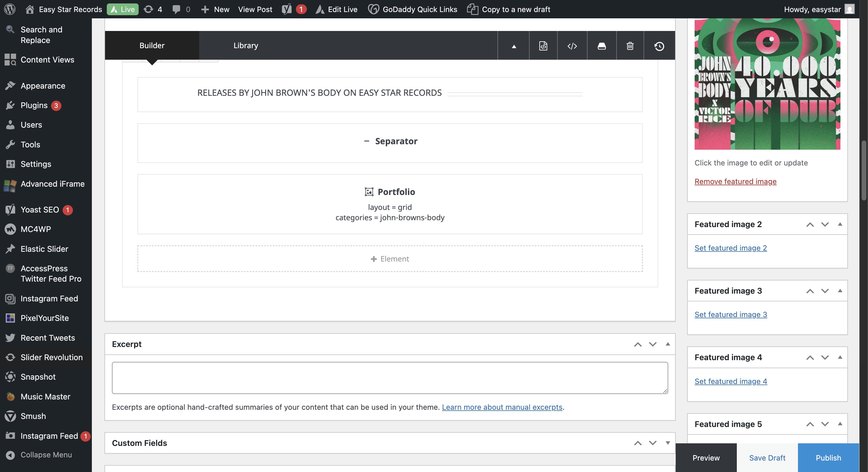
Task: Toggle the Custom Fields panel open
Action: (x=668, y=443)
